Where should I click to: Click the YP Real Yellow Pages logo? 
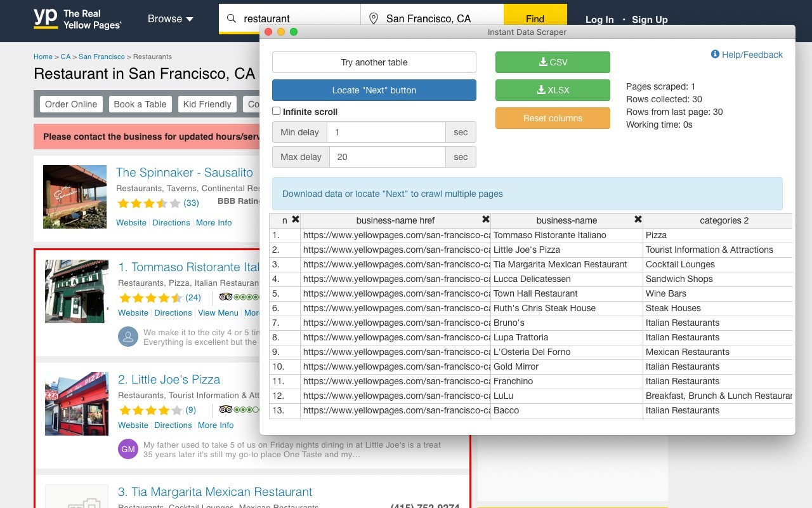pyautogui.click(x=77, y=19)
